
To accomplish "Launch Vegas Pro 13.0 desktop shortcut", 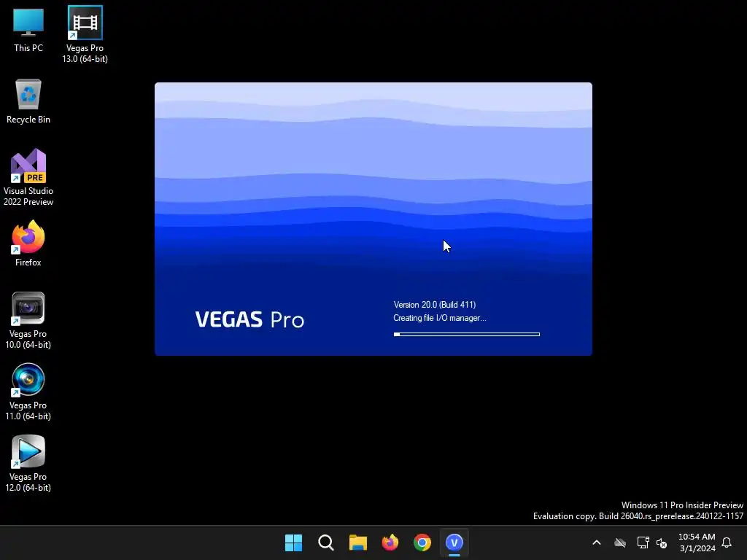I will pyautogui.click(x=85, y=34).
